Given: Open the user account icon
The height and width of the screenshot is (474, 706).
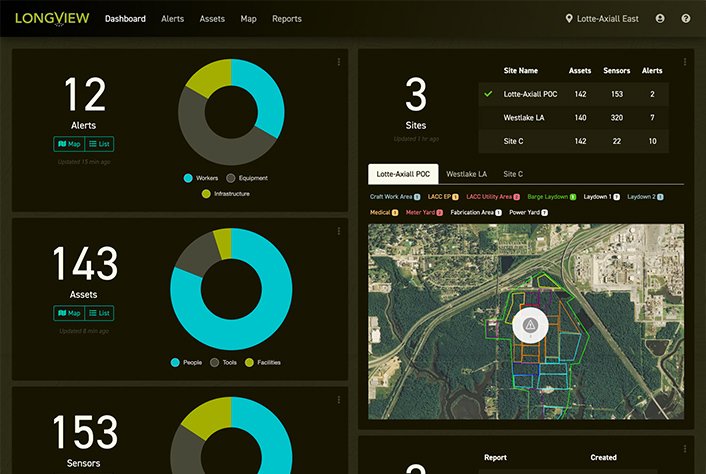Looking at the screenshot, I should click(x=660, y=18).
